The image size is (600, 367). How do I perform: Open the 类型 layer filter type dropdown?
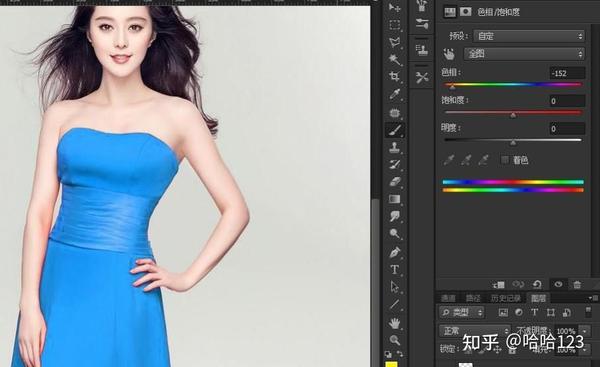(462, 313)
